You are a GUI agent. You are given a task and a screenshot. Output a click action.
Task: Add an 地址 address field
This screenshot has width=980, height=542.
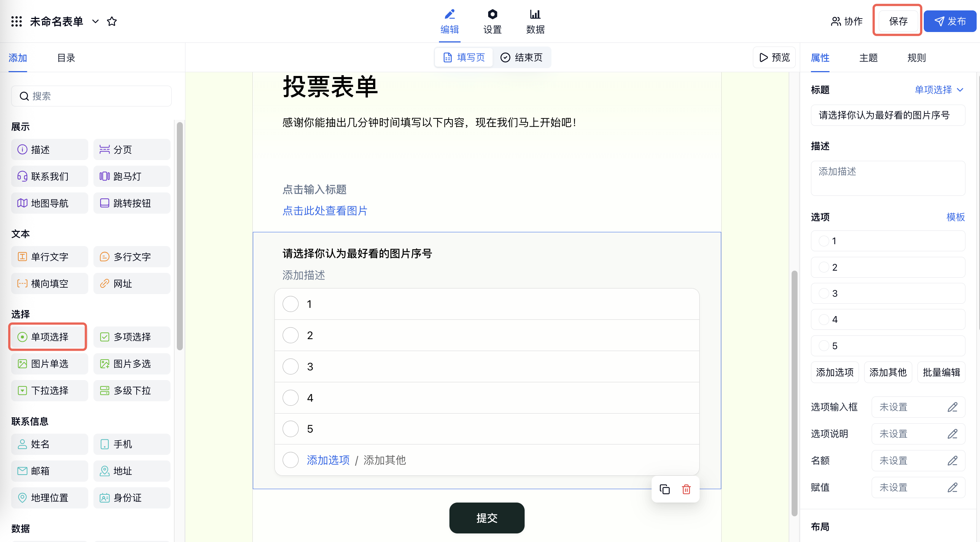pyautogui.click(x=132, y=471)
